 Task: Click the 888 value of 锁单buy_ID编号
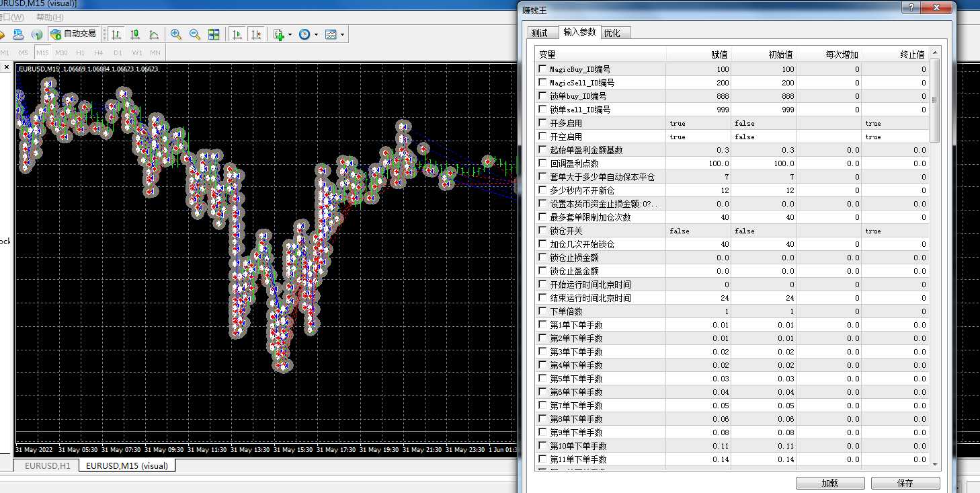click(723, 96)
